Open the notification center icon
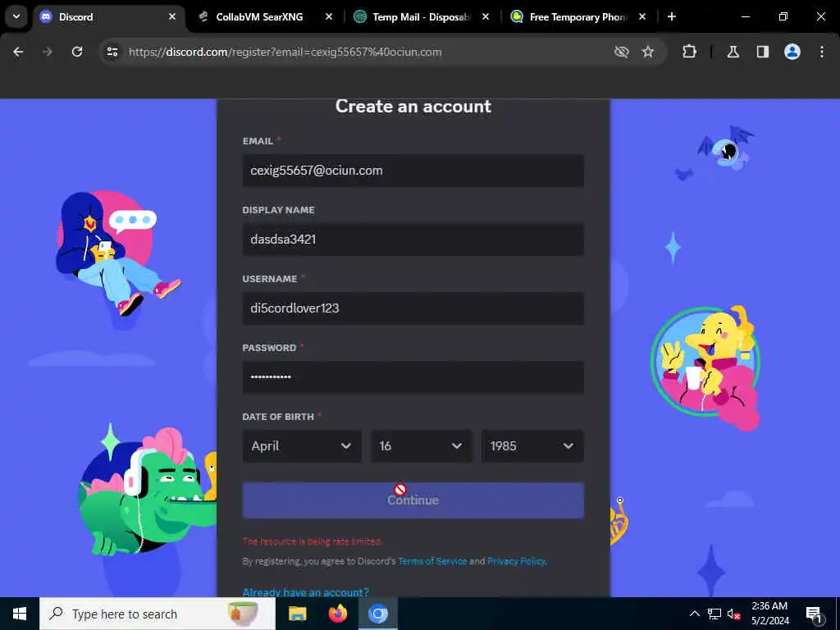Image resolution: width=840 pixels, height=630 pixels. pyautogui.click(x=814, y=614)
